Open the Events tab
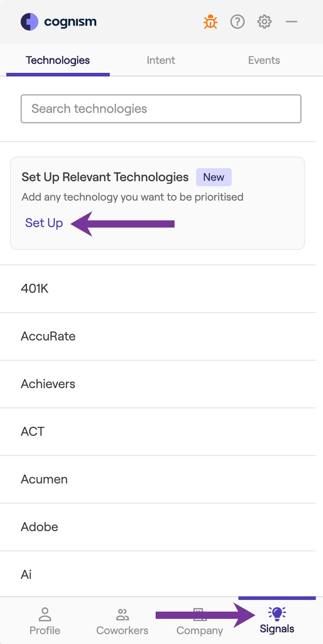 [264, 60]
